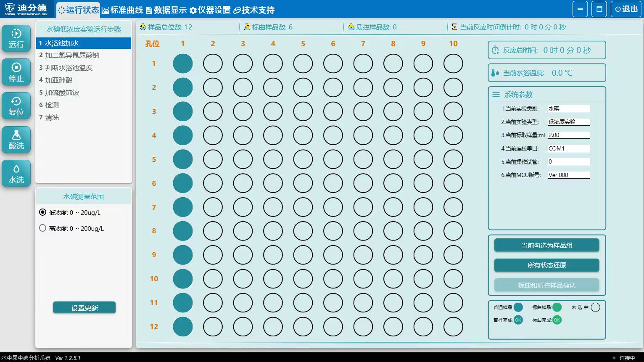Viewport: 644px width, 362px height.
Task: Click the 系统参数 list icon
Action: pyautogui.click(x=496, y=95)
